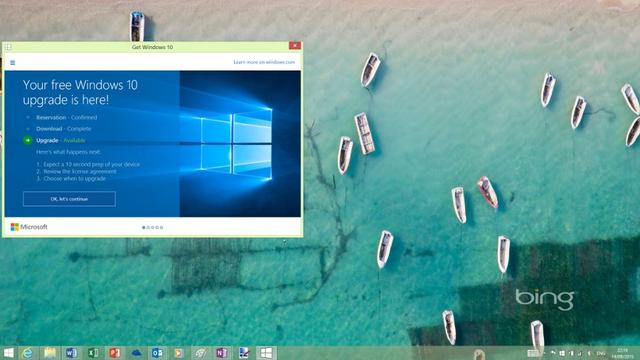Click the 'Learn more on windows.com' link
This screenshot has width=640, height=360.
point(264,62)
